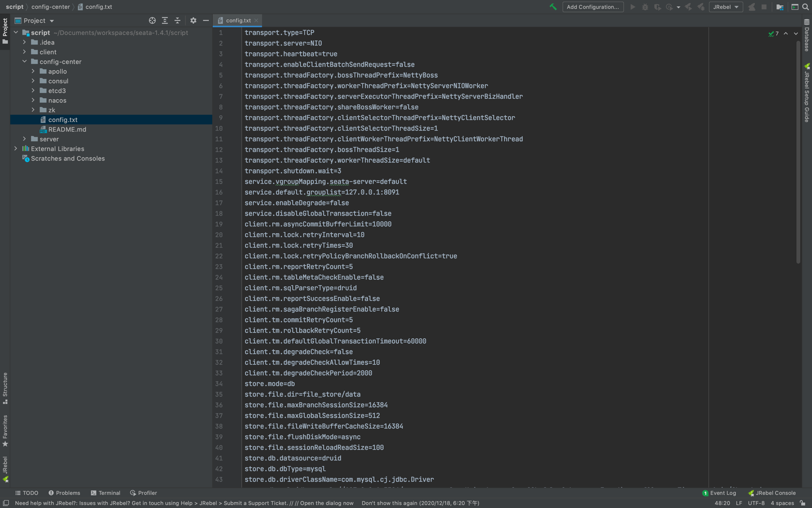Toggle Structure tool window on left stripe
Screen dimensions: 812x508
pyautogui.click(x=5, y=388)
